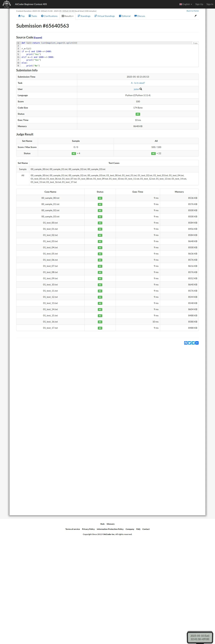Open the Results dropdown tab

(x=68, y=16)
